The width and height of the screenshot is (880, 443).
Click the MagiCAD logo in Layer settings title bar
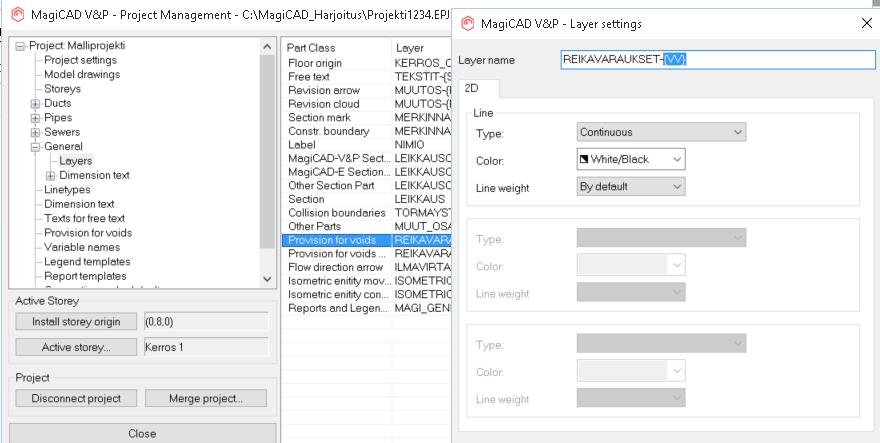click(468, 24)
